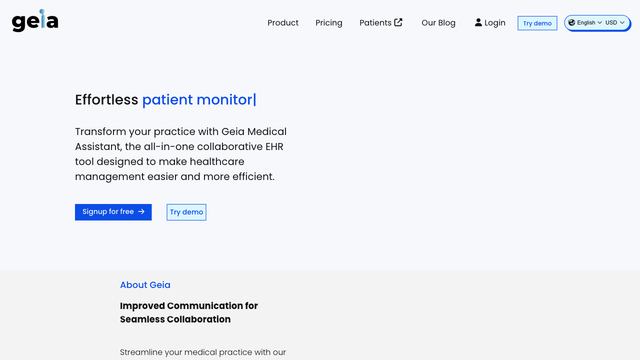Open the Product menu item
Screen dimensions: 640x360
point(283,23)
